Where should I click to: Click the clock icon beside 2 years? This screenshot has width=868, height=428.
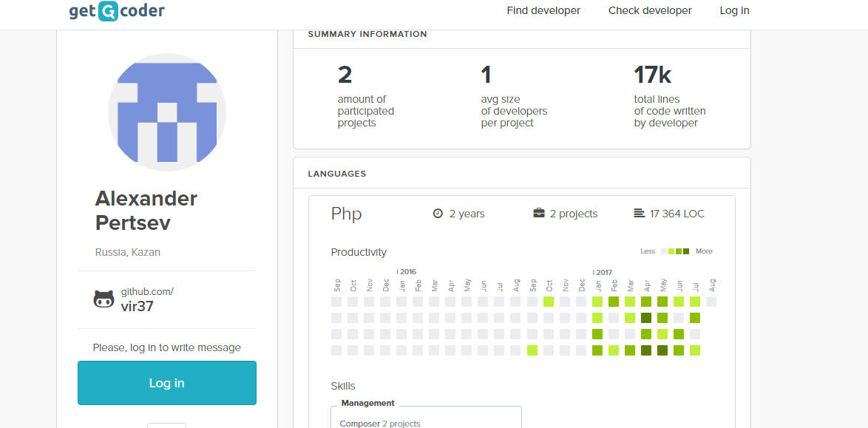click(438, 214)
